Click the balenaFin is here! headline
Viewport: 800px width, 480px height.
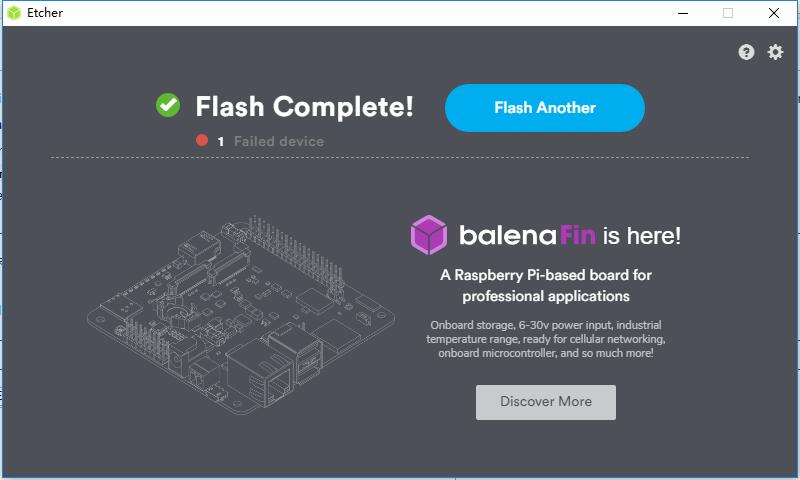tap(570, 236)
